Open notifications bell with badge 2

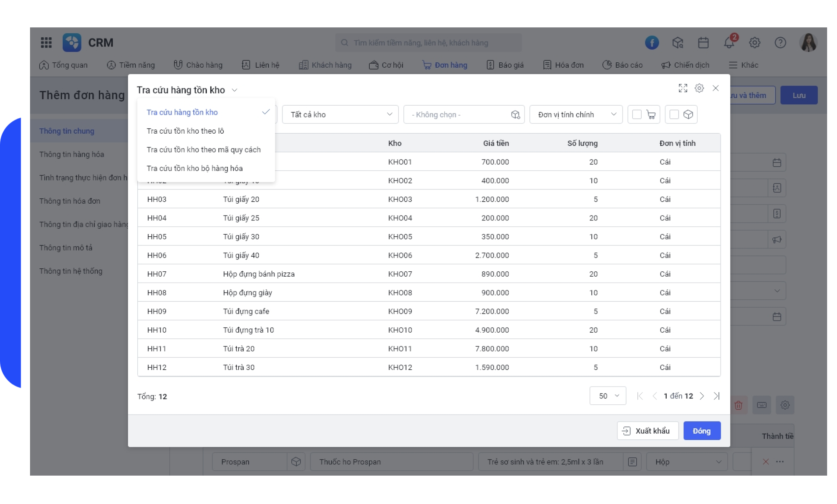coord(729,43)
